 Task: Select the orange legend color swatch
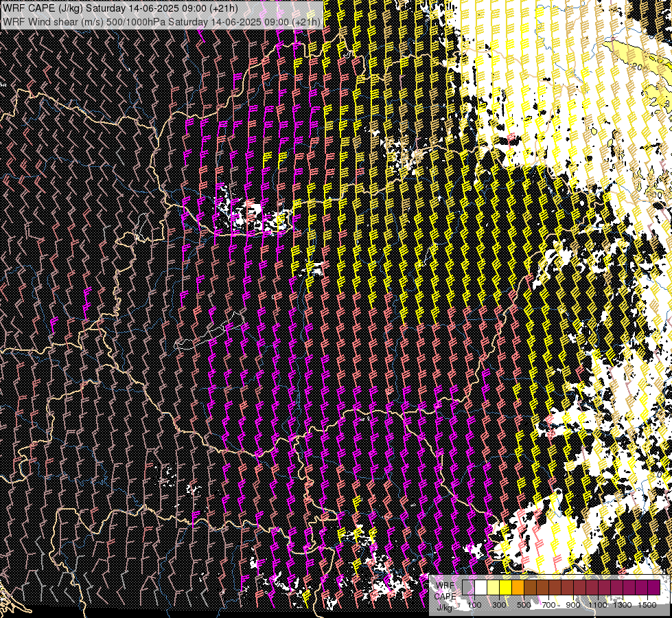point(518,587)
